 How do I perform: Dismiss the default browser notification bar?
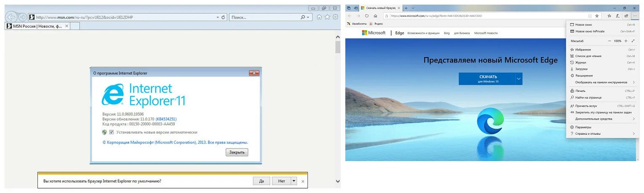coord(303,181)
